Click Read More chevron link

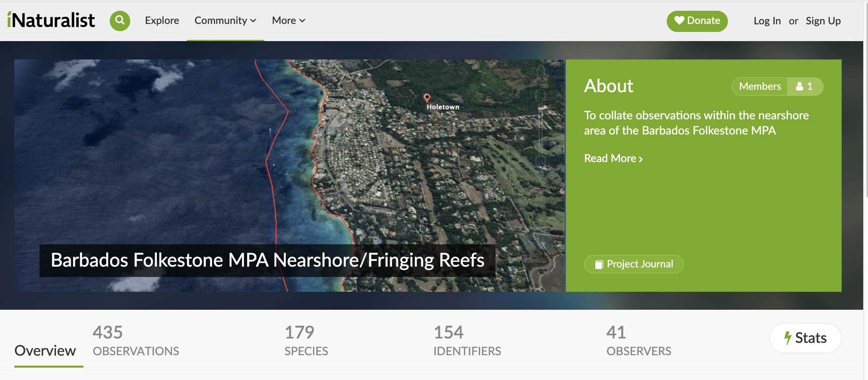[x=613, y=158]
